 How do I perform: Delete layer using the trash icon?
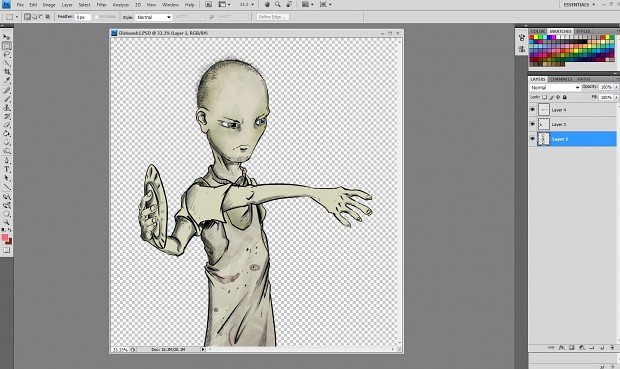point(612,348)
